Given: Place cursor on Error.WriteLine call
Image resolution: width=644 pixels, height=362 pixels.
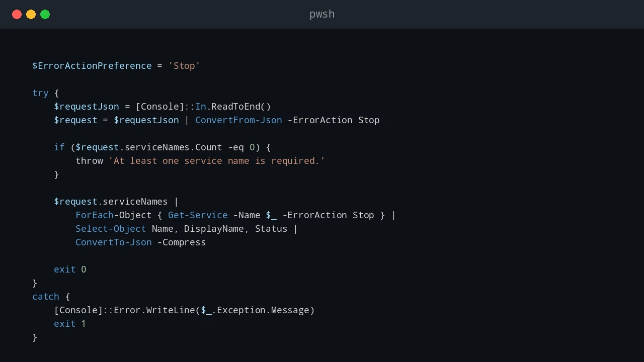Looking at the screenshot, I should point(154,310).
